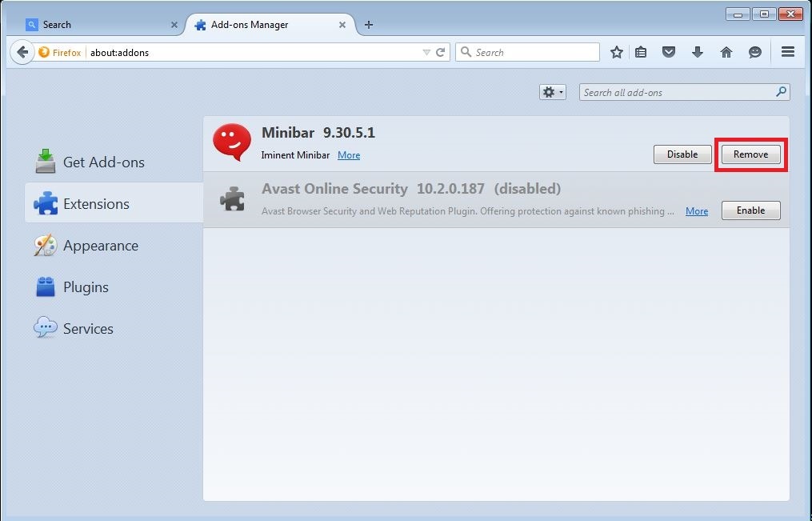The width and height of the screenshot is (812, 521).
Task: Open the address bar history dropdown arrow
Action: 426,52
